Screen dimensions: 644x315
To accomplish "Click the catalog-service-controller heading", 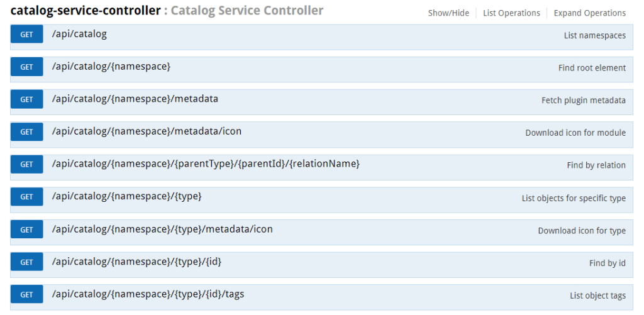I will [x=86, y=11].
